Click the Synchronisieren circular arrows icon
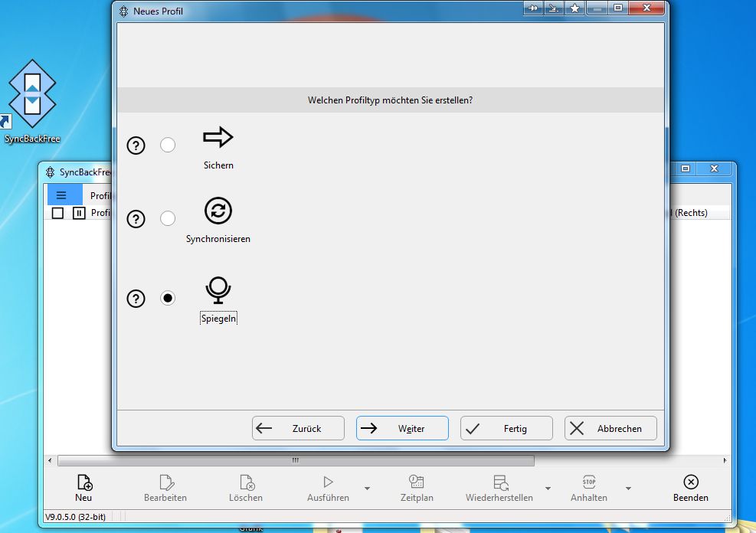Viewport: 756px width, 533px height. [218, 211]
